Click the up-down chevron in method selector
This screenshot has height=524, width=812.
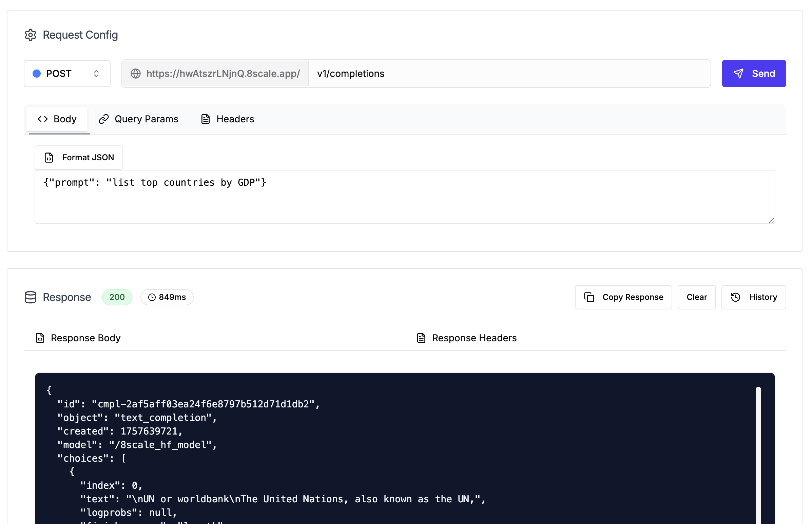point(96,74)
